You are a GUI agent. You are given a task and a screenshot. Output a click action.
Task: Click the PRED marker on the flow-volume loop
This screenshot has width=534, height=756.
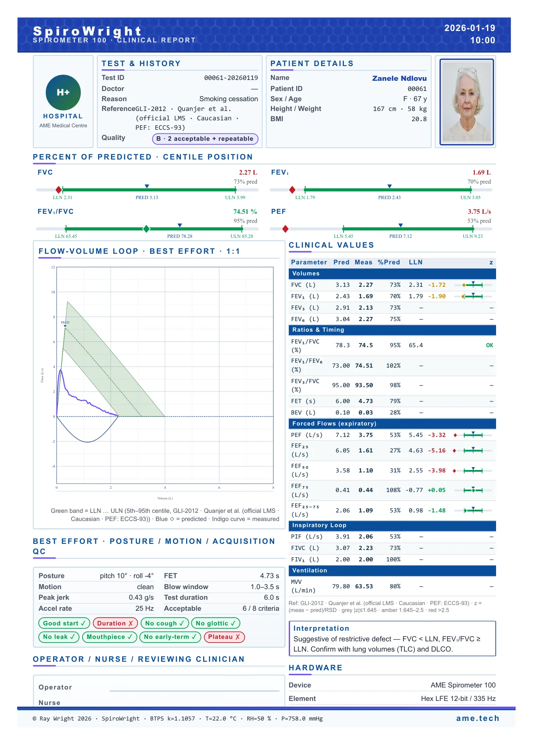coord(65,324)
